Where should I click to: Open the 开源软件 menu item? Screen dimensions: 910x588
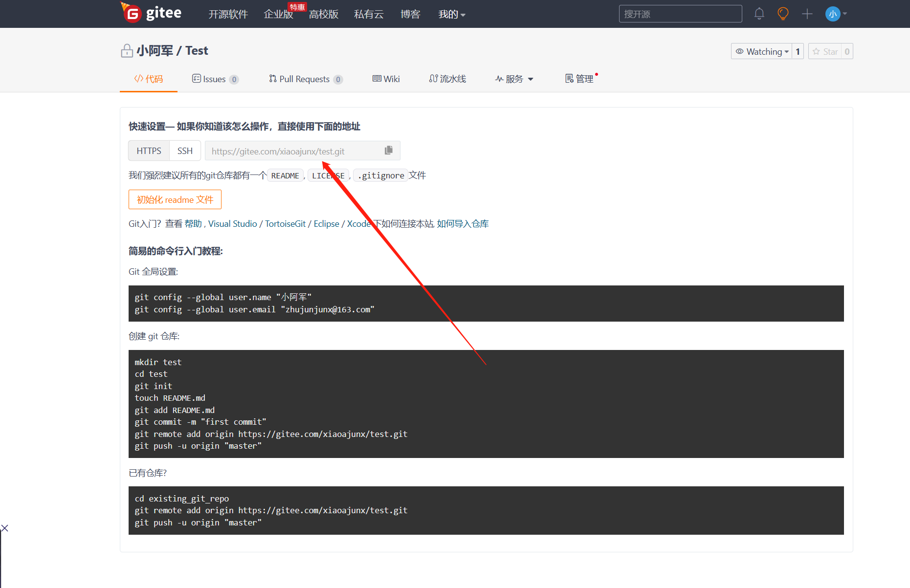(228, 14)
